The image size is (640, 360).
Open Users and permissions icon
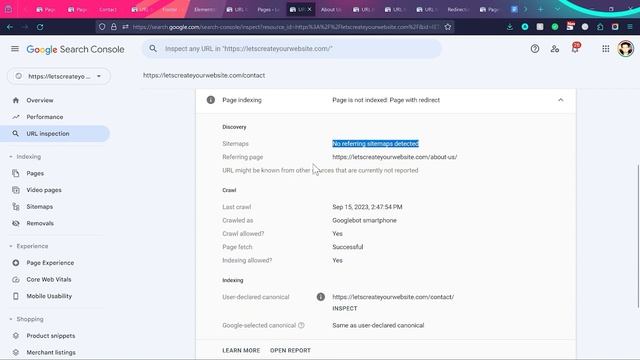[x=555, y=49]
